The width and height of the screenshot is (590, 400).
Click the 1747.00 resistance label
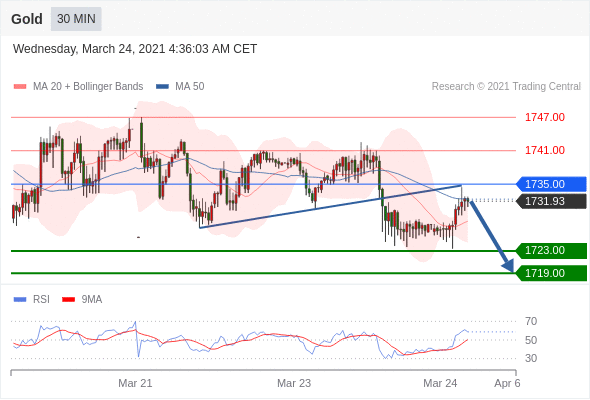tap(544, 117)
